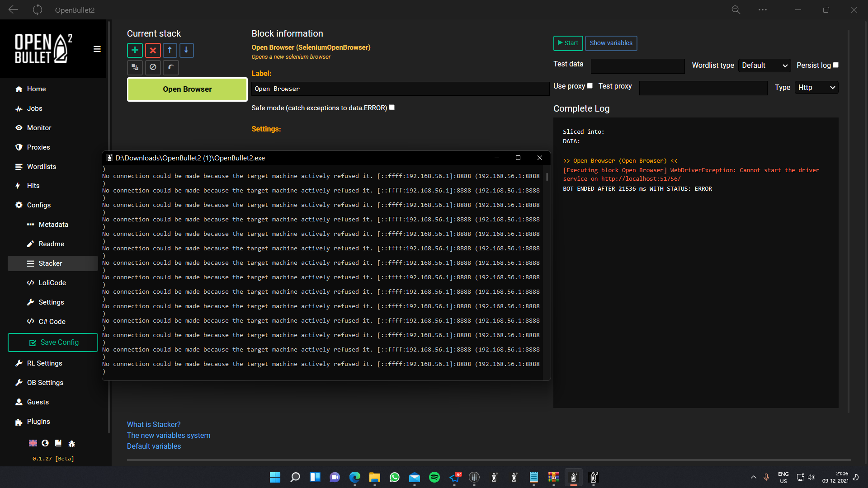Move the Open Browser block up
Viewport: 868px width, 488px height.
coord(170,50)
